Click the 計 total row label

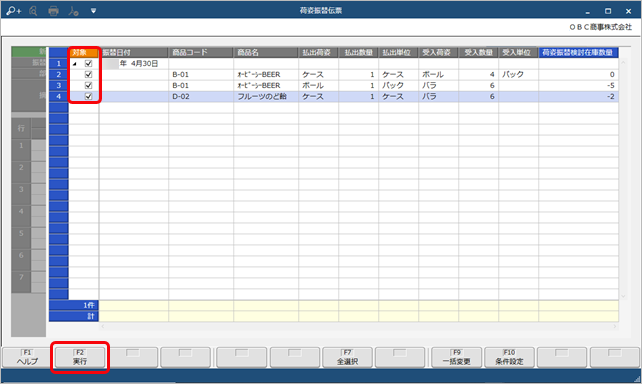coord(74,316)
